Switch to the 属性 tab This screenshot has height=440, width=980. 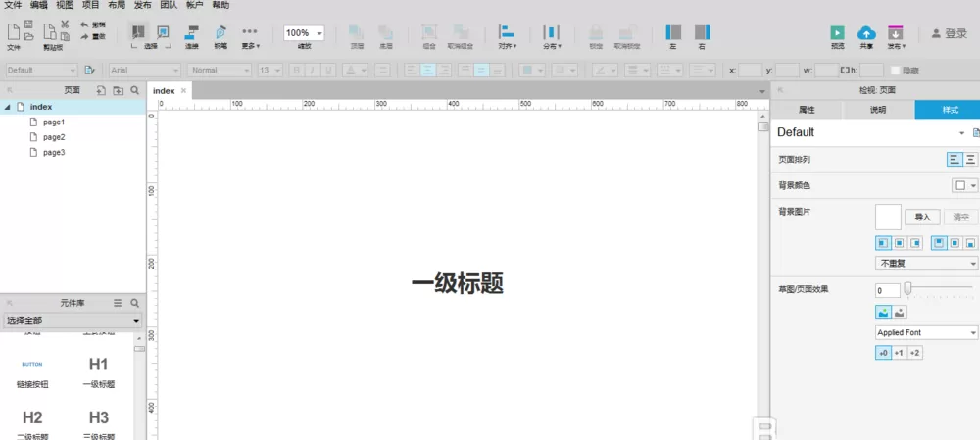click(x=807, y=110)
